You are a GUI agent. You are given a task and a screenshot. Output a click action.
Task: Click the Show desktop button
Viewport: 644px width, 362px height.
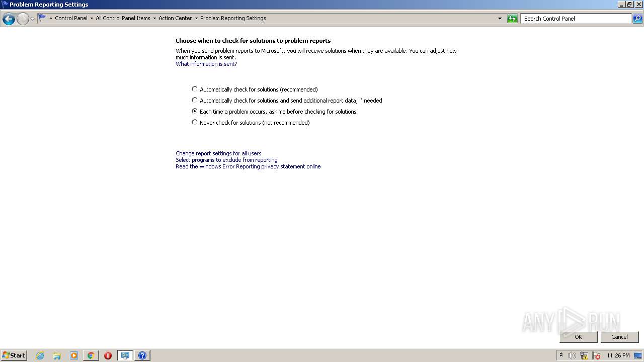[x=638, y=355]
